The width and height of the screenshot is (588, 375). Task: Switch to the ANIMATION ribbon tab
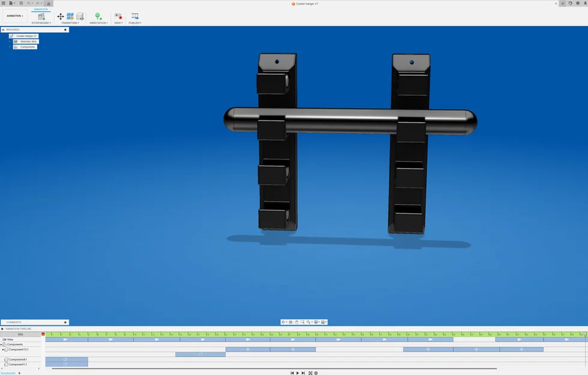coord(41,9)
